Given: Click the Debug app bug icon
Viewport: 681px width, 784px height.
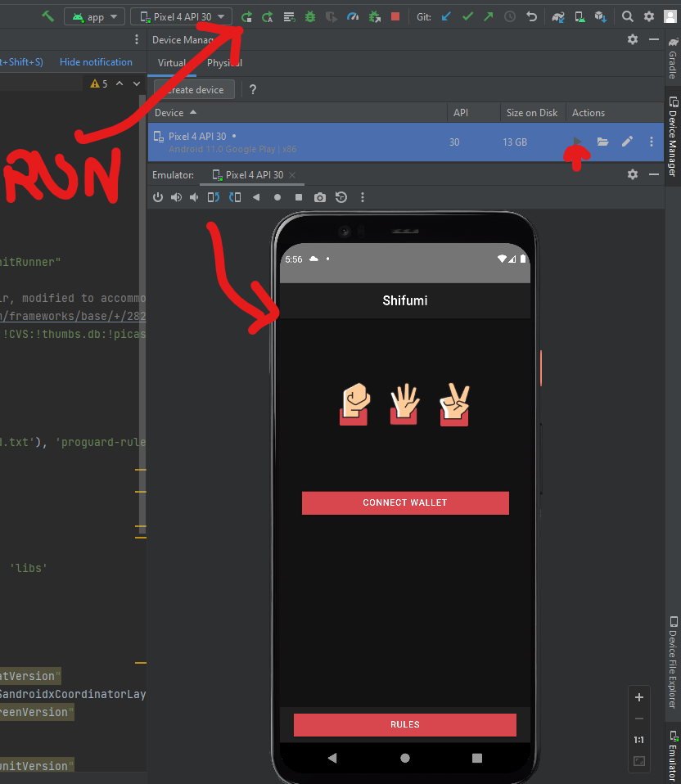Looking at the screenshot, I should pyautogui.click(x=310, y=16).
